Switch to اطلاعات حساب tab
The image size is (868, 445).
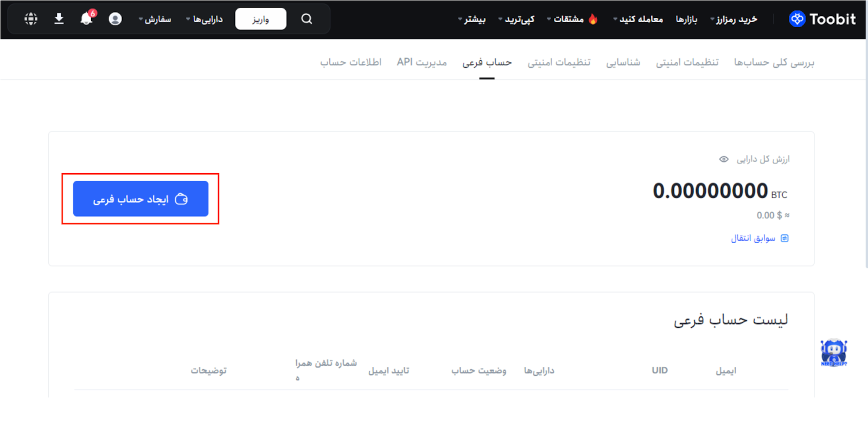[350, 62]
